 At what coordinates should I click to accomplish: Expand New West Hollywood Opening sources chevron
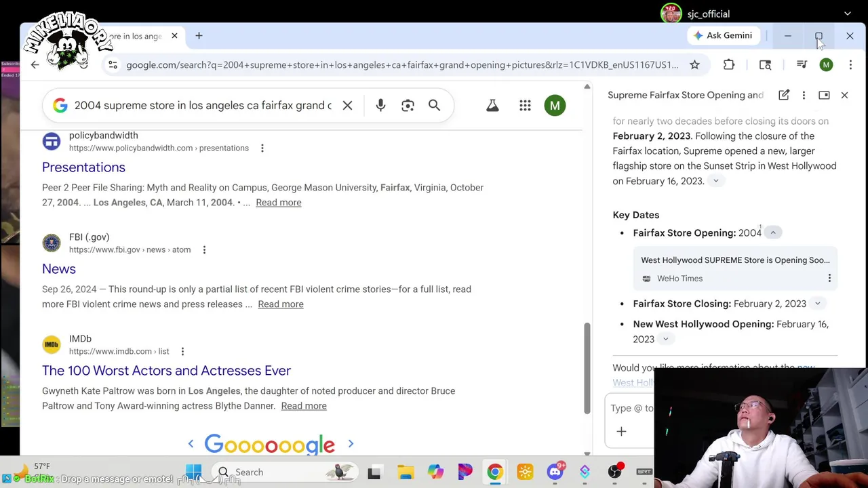[665, 339]
